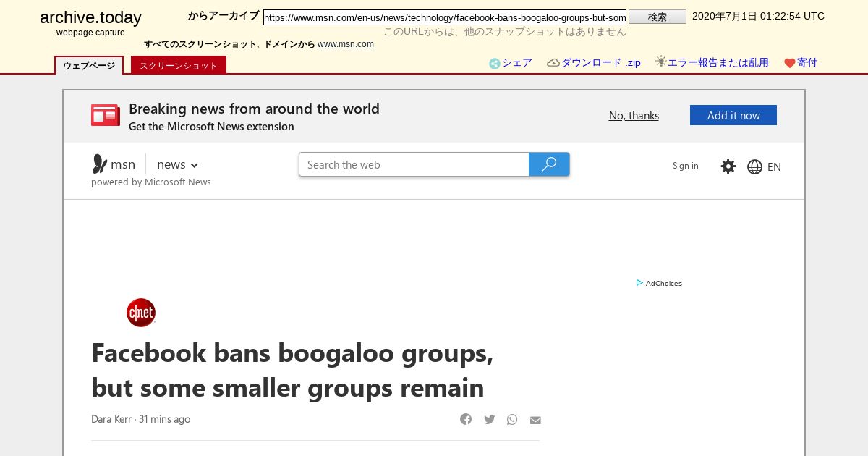Click author name Dara Kerr
This screenshot has height=456, width=868.
[x=111, y=419]
